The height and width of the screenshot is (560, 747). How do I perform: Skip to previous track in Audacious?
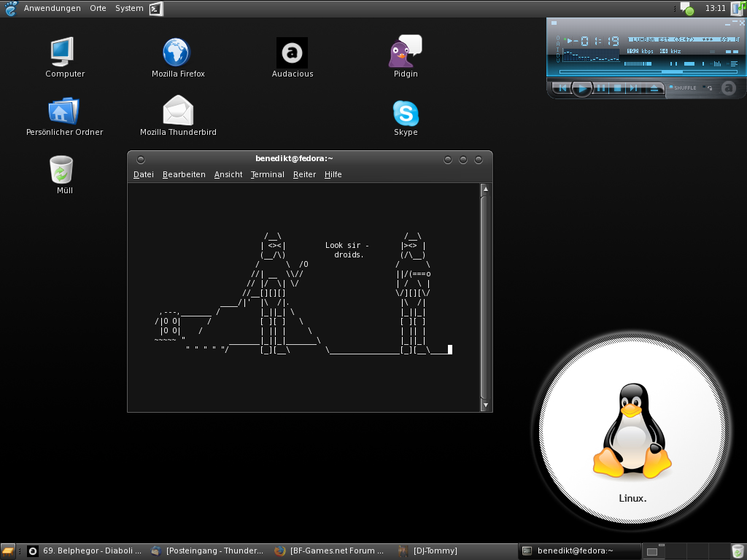(x=562, y=88)
